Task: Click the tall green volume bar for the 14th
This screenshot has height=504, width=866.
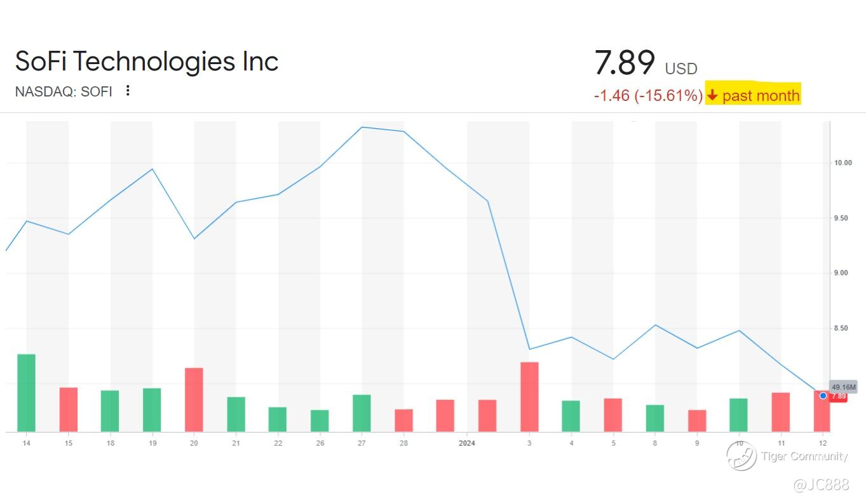Action: pyautogui.click(x=26, y=392)
